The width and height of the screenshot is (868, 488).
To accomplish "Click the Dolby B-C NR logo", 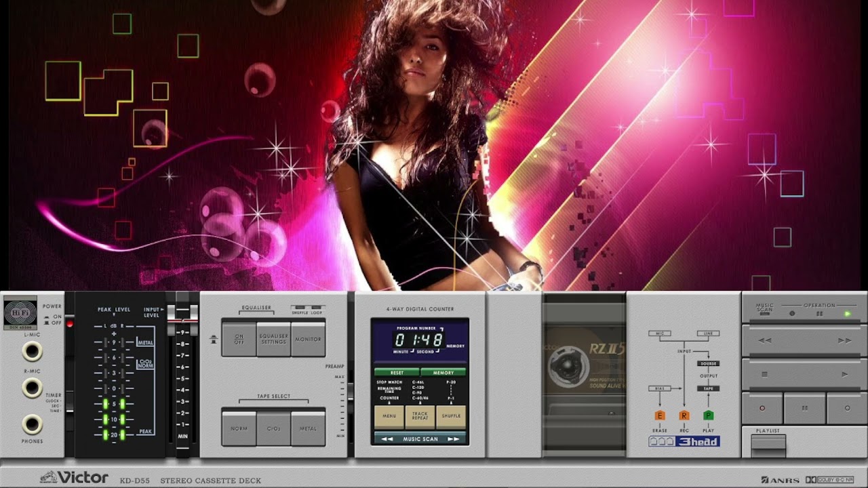I will pos(829,479).
